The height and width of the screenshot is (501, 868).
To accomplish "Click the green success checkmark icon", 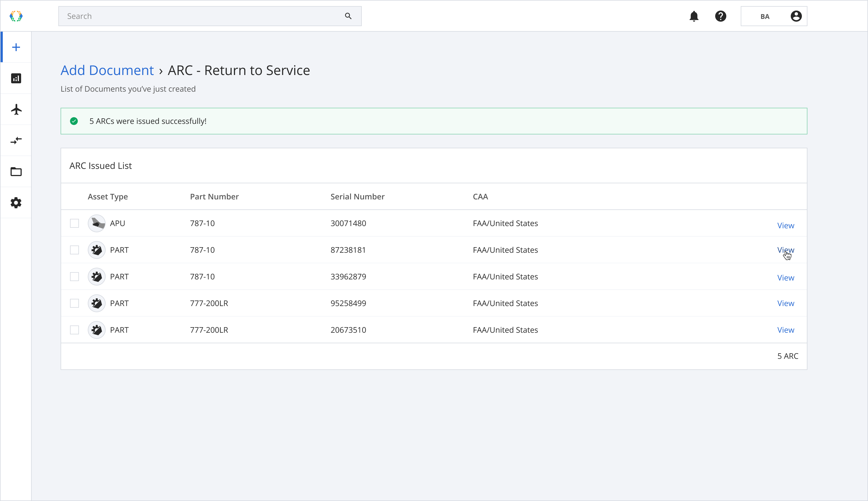I will point(74,121).
